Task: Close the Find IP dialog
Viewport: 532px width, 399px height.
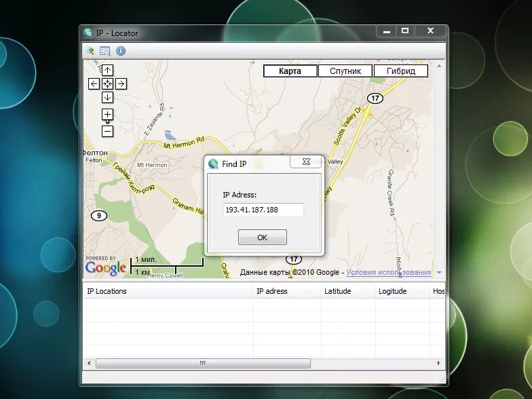Action: [x=306, y=161]
